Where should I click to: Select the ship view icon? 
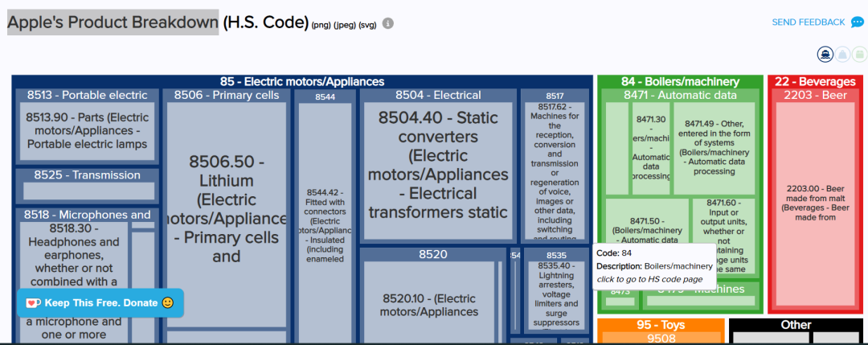click(x=825, y=54)
